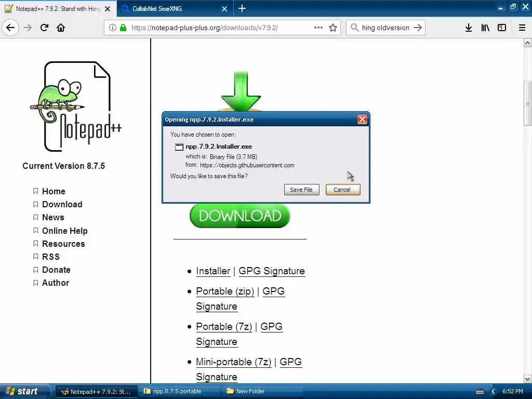Click the page scrollbar down arrow
The image size is (532, 399).
point(528,379)
